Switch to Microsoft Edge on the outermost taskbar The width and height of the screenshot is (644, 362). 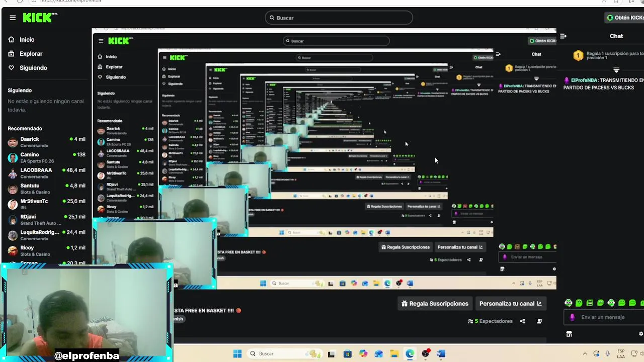coord(410,354)
